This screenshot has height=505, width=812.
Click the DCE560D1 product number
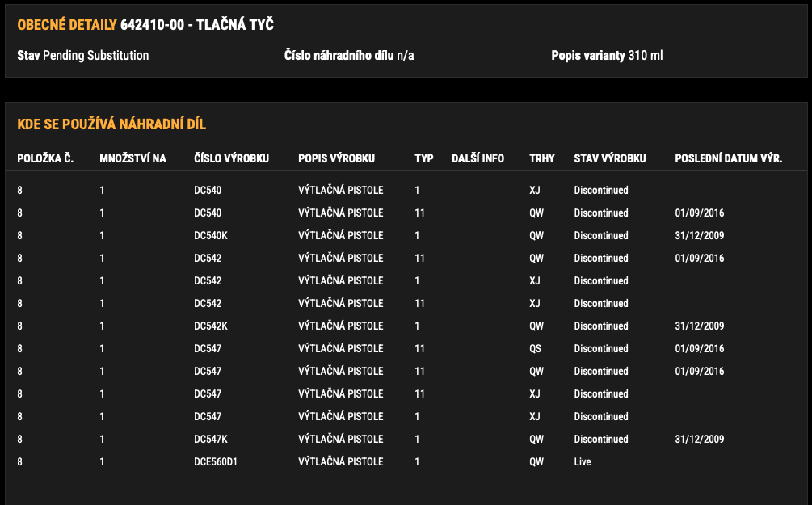point(214,462)
